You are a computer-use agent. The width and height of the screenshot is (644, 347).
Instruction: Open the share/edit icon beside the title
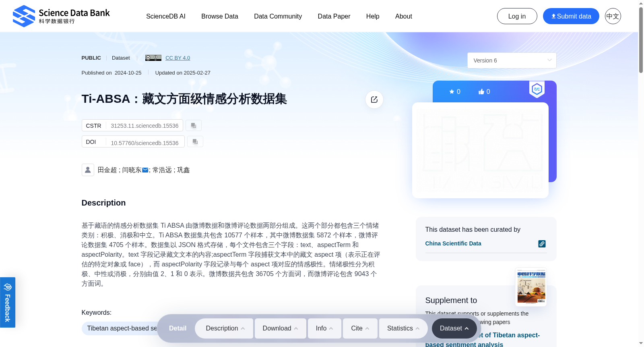click(374, 100)
